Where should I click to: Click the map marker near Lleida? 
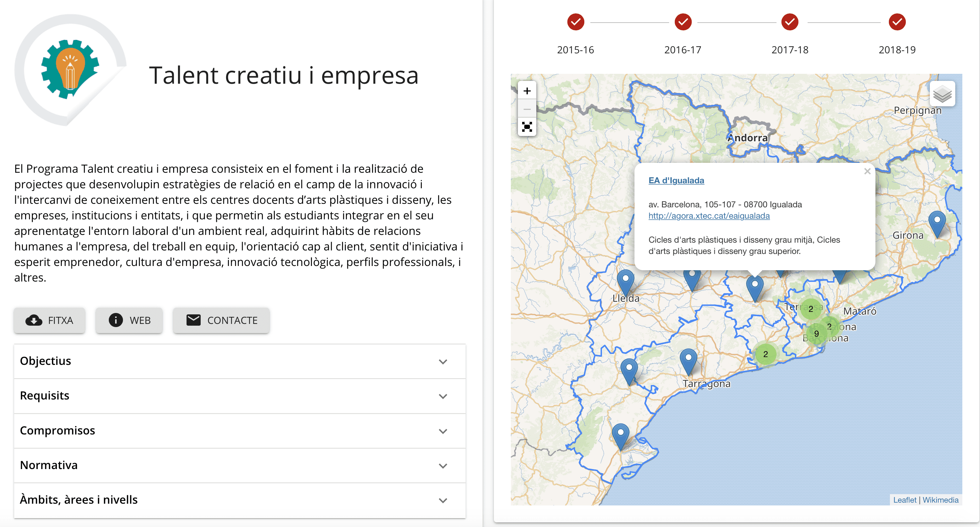tap(625, 282)
